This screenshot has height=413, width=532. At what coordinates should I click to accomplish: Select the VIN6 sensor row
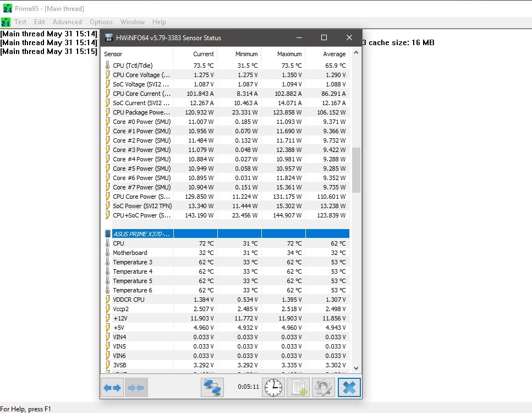225,356
